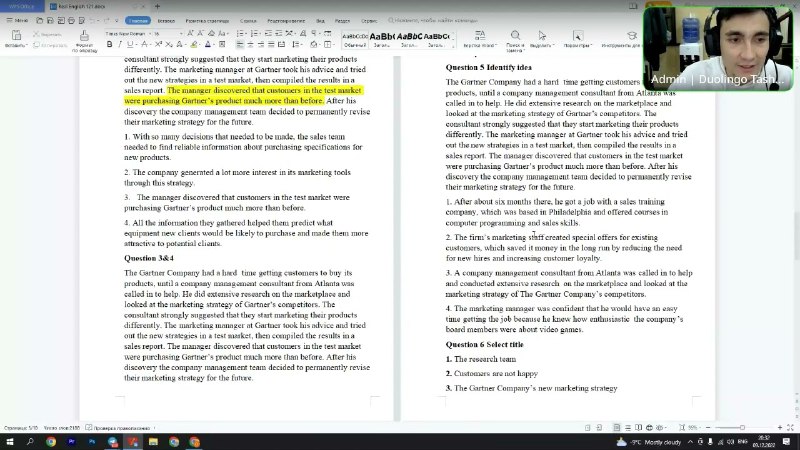Apply underline with the U icon
The image size is (800, 450).
point(130,45)
